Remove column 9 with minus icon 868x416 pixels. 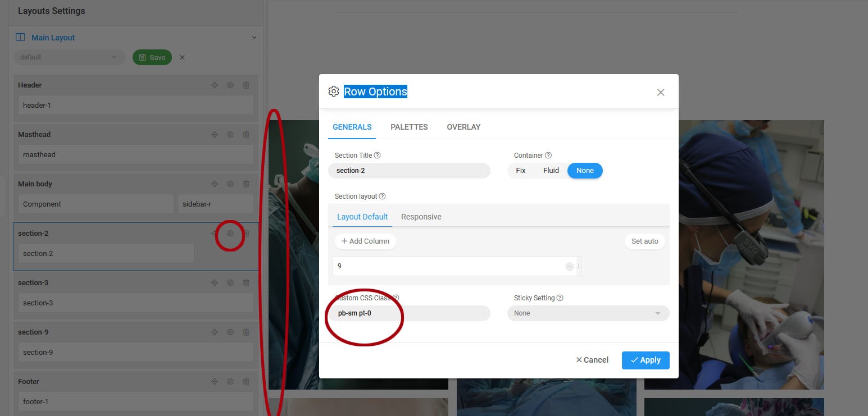point(569,267)
